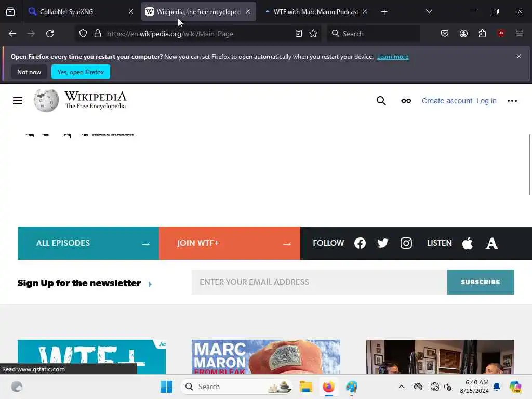Open Windows notifications bell
The height and width of the screenshot is (399, 532).
coord(497,387)
